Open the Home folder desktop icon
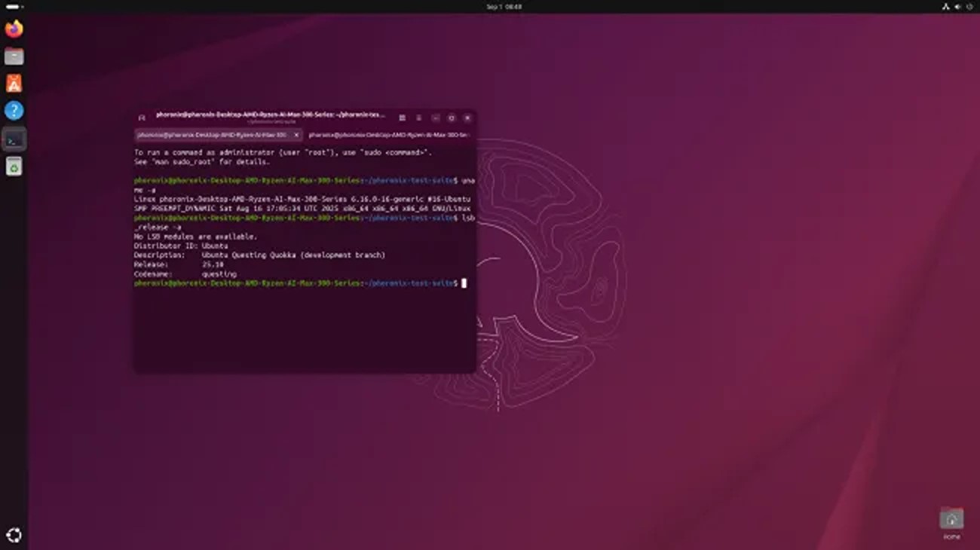Viewport: 980px width, 550px height. coord(951,519)
